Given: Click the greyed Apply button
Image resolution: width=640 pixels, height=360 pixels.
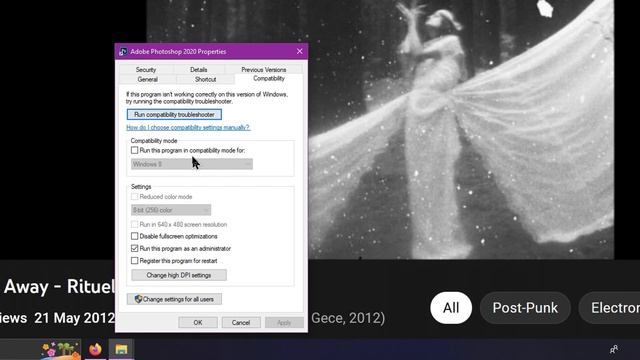Looking at the screenshot, I should point(284,322).
